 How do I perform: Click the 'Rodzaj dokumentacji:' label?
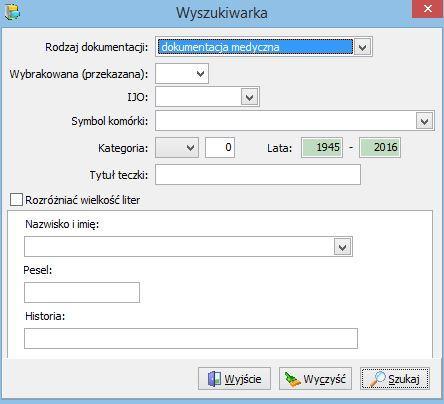(97, 47)
